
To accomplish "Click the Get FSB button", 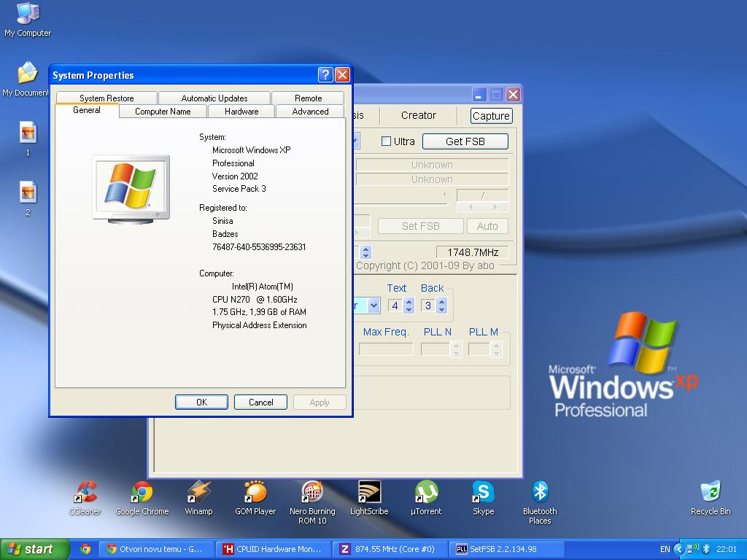I will coord(465,141).
